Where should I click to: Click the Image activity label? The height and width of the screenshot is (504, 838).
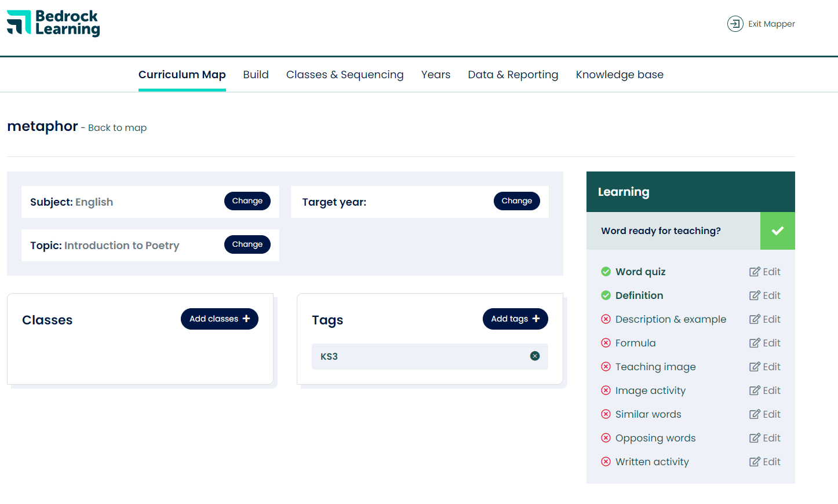(650, 390)
